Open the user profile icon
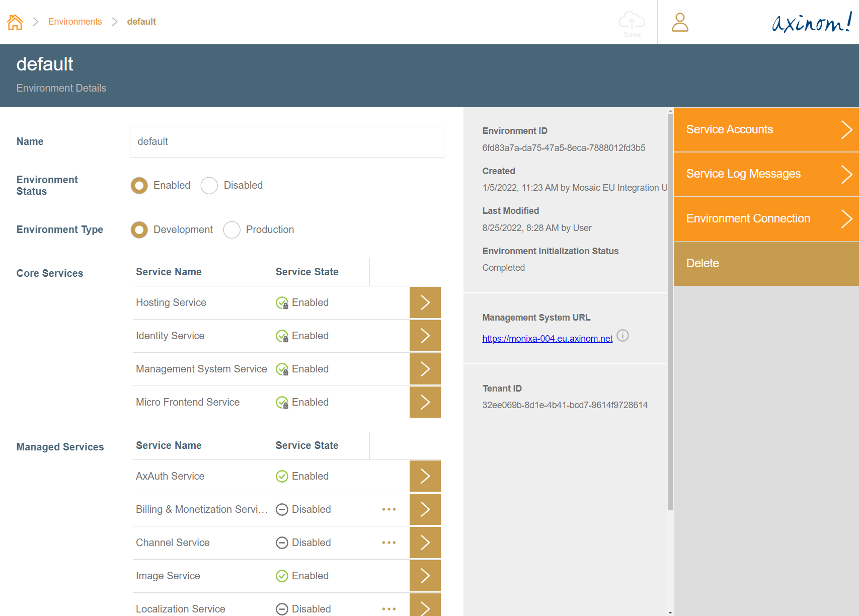 680,23
